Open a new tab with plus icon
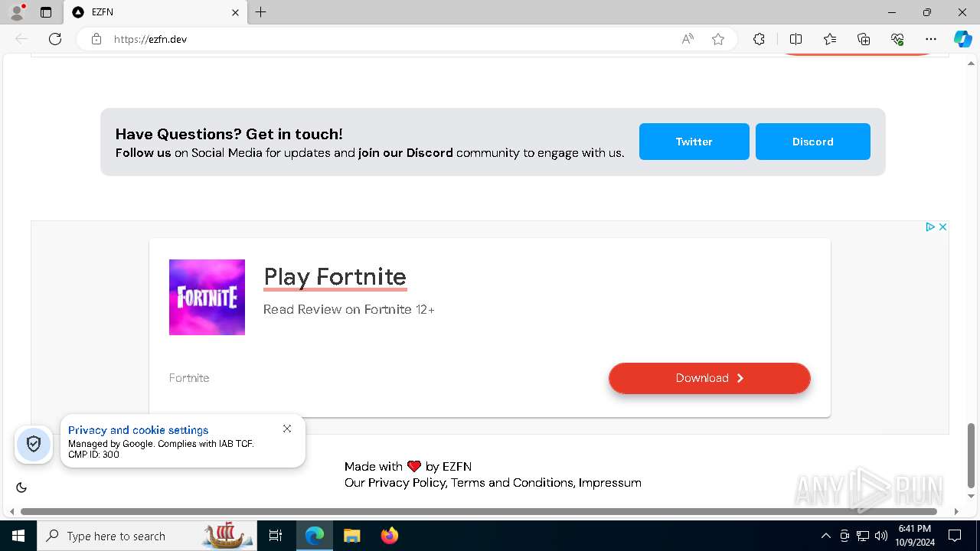Screen dimensions: 980x551 [261, 12]
